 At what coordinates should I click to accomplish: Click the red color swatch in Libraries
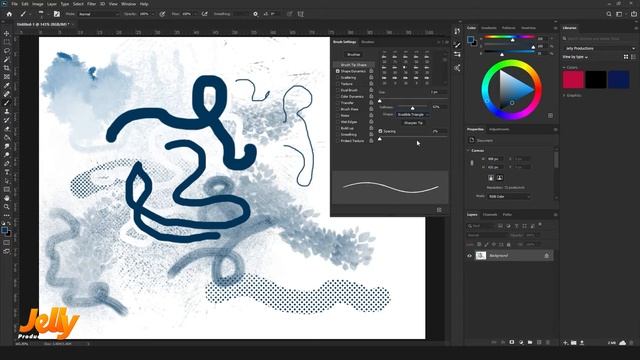(x=573, y=80)
